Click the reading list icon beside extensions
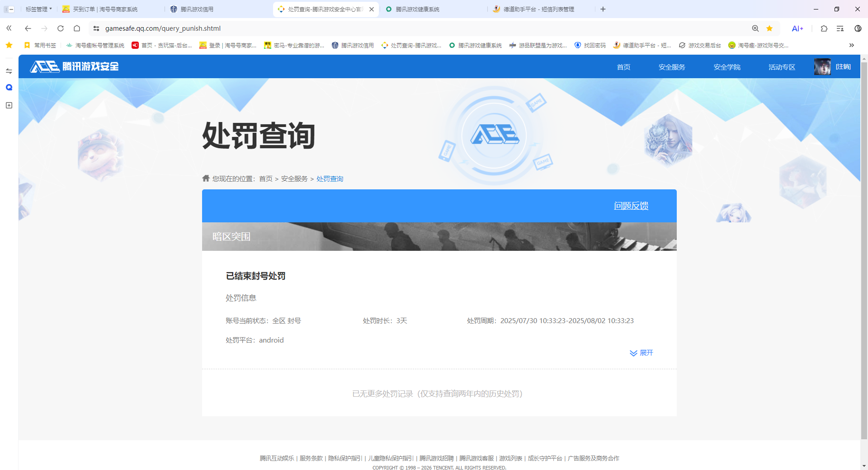The height and width of the screenshot is (470, 868). [x=840, y=28]
